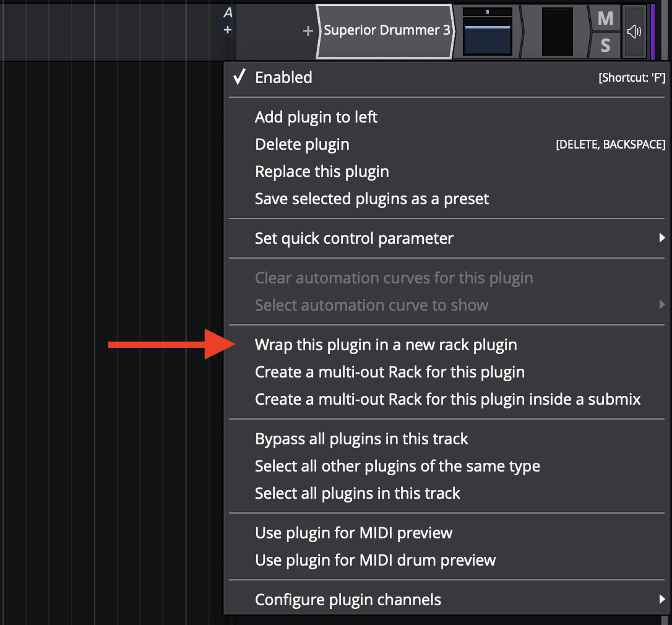Click the speaker icon on the track

[x=634, y=32]
